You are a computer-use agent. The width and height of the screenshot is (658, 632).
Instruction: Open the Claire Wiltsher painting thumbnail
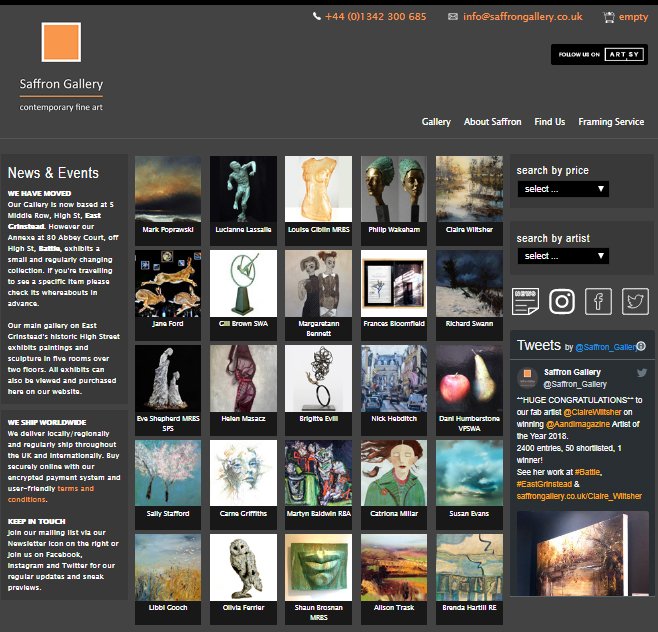(469, 189)
